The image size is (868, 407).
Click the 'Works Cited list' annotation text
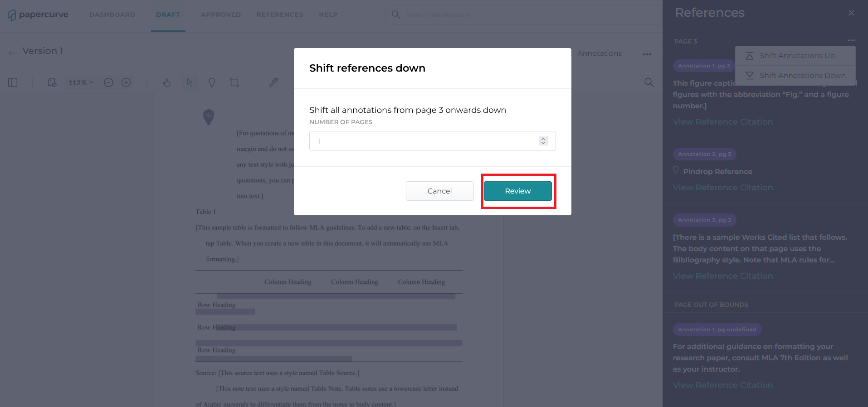click(760, 249)
